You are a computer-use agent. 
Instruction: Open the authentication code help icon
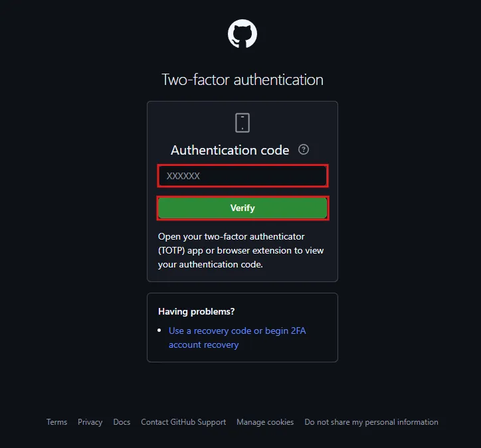(304, 149)
